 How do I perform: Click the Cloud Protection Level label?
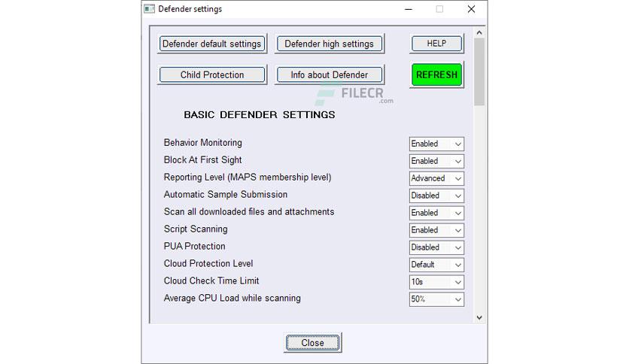pyautogui.click(x=208, y=263)
